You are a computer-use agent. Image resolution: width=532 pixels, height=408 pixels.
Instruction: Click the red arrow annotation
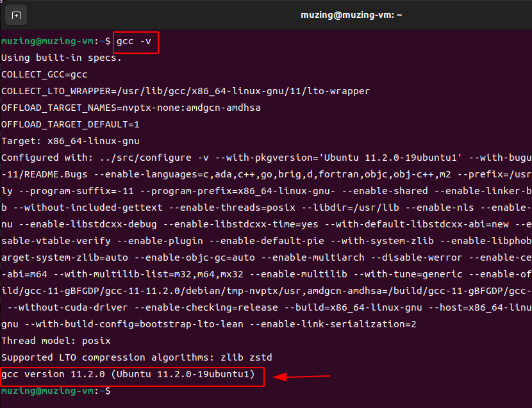301,377
